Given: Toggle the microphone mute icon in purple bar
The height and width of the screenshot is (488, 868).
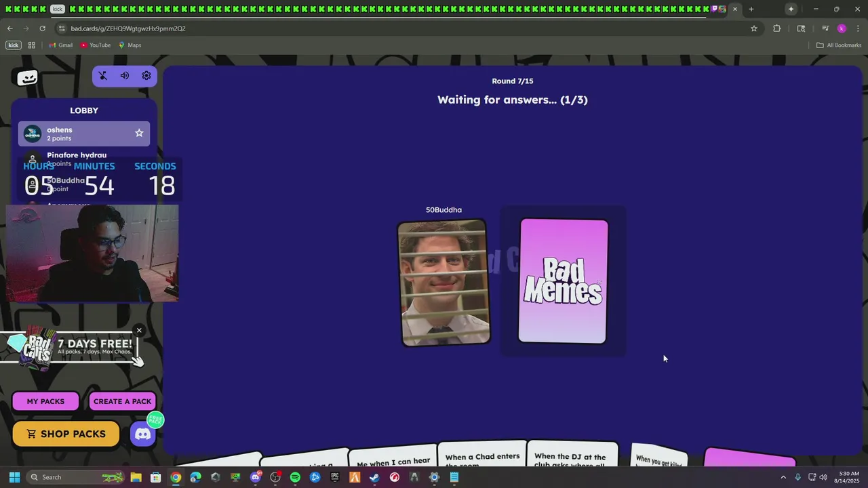Looking at the screenshot, I should tap(103, 76).
